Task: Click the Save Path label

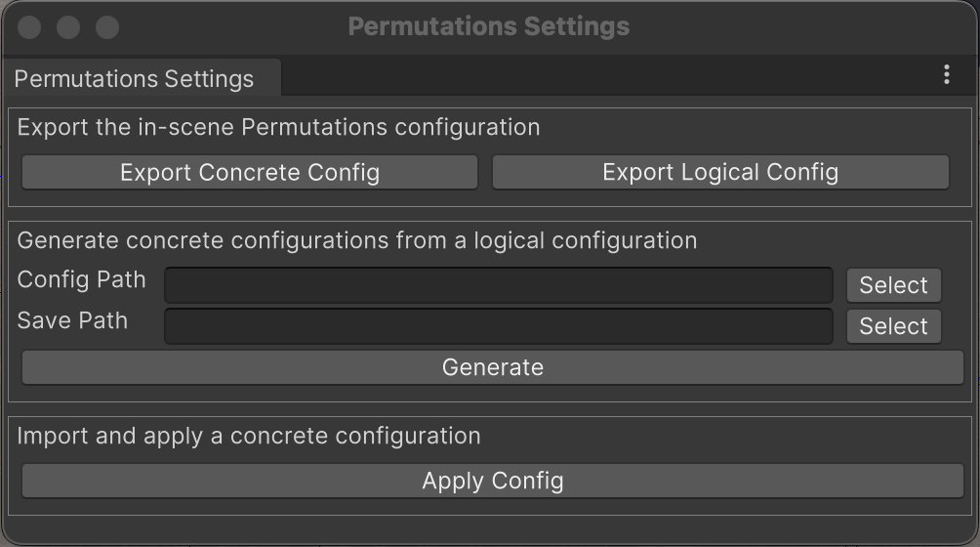Action: (x=73, y=321)
